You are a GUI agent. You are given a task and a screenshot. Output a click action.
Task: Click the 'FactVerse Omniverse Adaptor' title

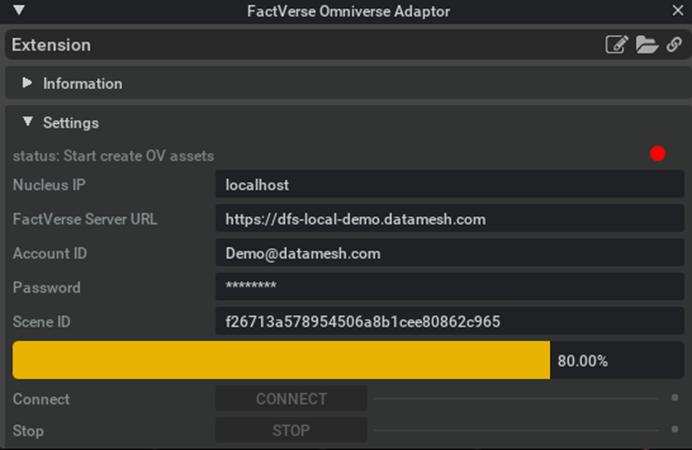[x=349, y=11]
